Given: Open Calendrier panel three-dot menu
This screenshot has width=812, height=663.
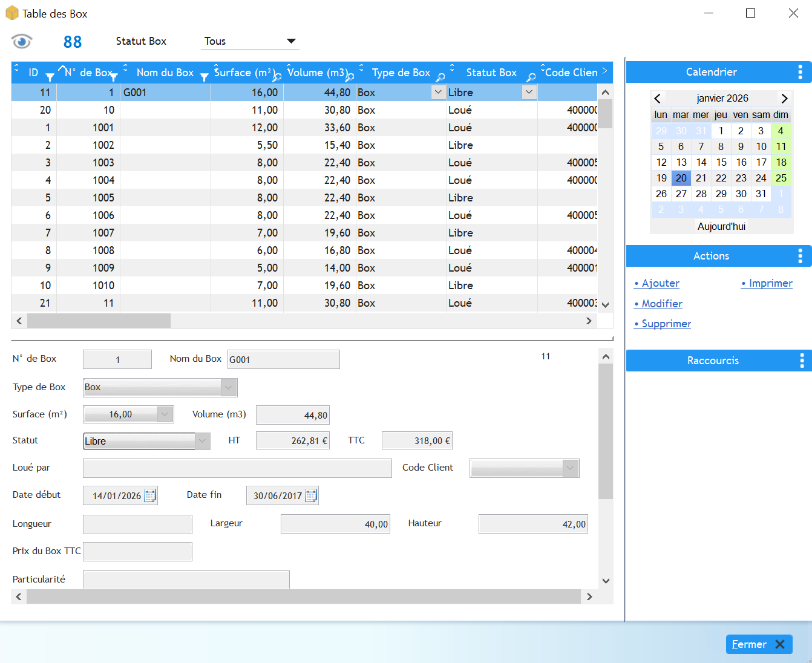Looking at the screenshot, I should tap(800, 72).
